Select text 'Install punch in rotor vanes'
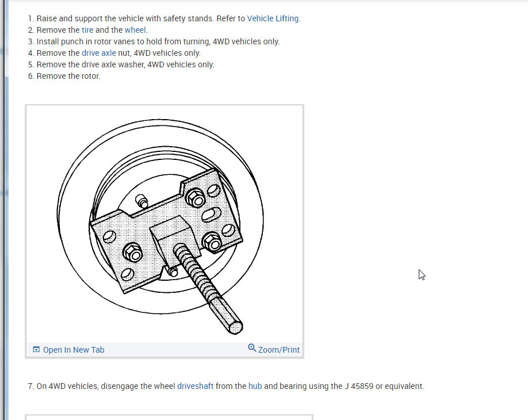Screen dimensions: 528x420 click(x=86, y=41)
